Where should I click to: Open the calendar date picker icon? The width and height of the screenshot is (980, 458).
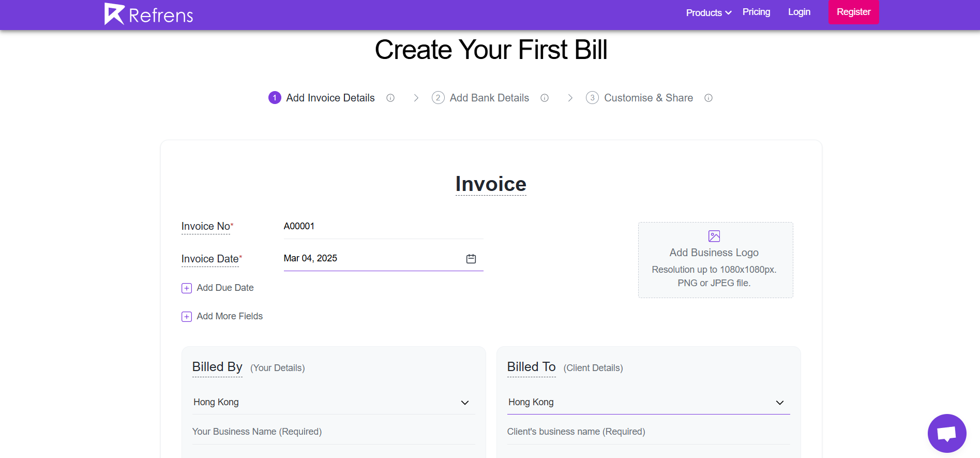471,259
